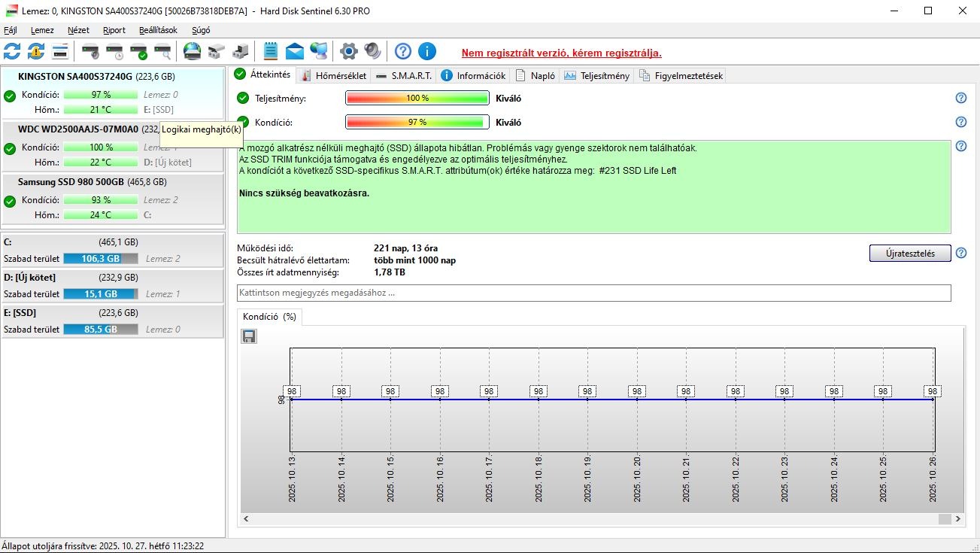Image resolution: width=980 pixels, height=553 pixels.
Task: Click the disk with magnifier surface test icon
Action: [162, 52]
